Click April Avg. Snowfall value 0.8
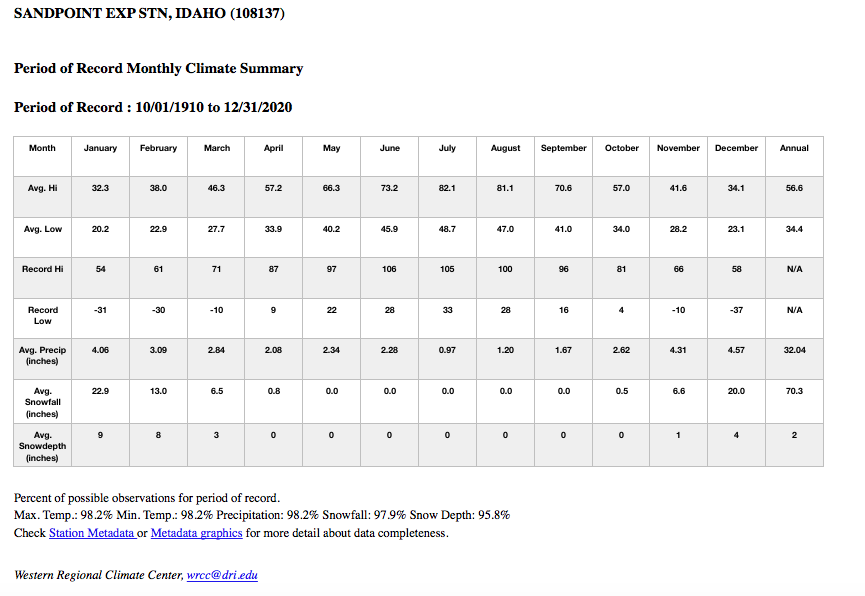The height and width of the screenshot is (596, 865). tap(274, 391)
